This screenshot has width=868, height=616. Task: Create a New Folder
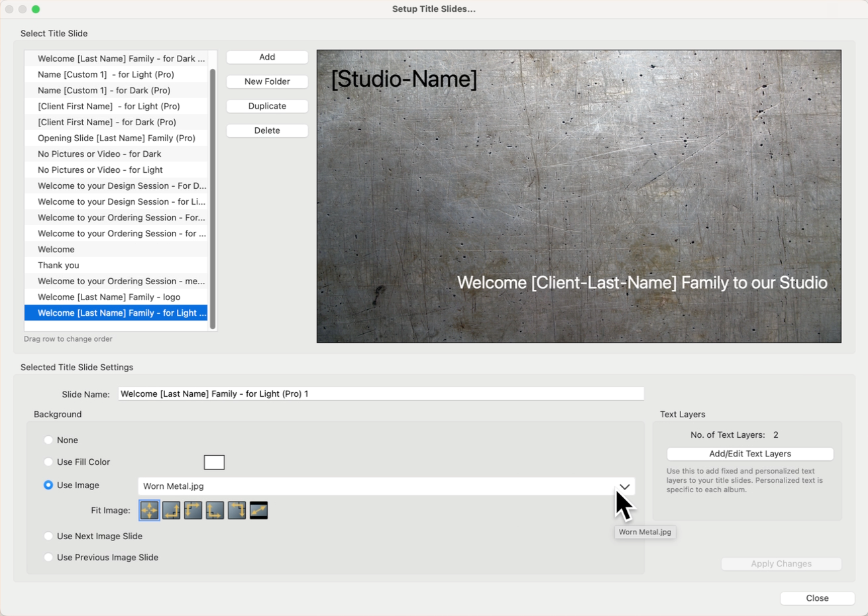pos(267,81)
